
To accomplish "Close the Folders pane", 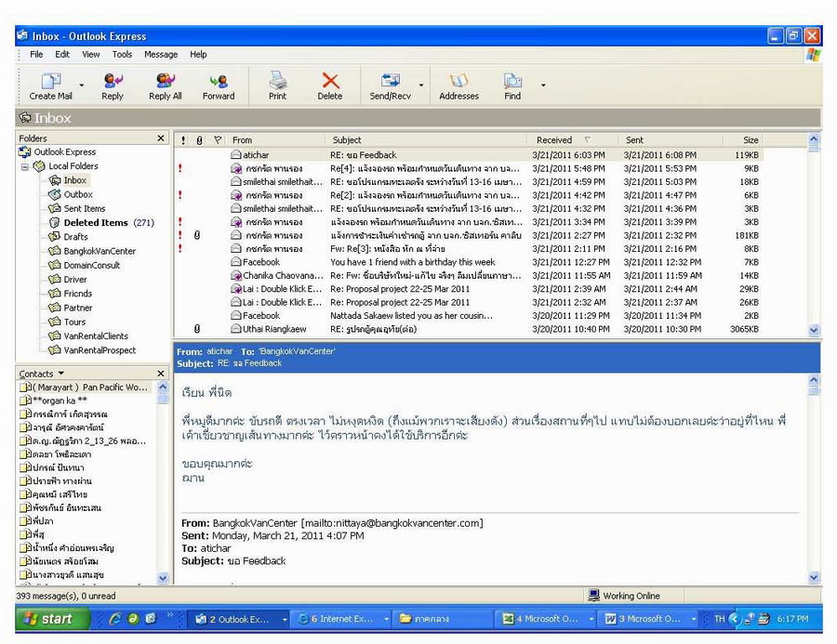I will (161, 138).
